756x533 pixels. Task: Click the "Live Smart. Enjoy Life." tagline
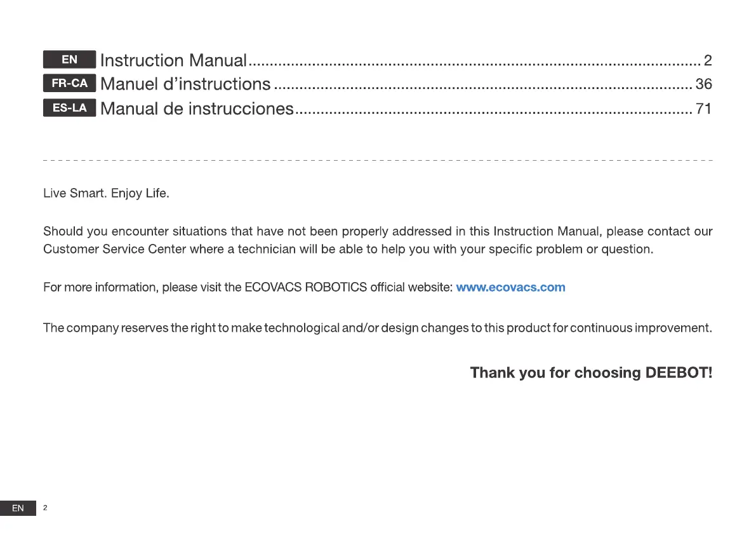[106, 193]
